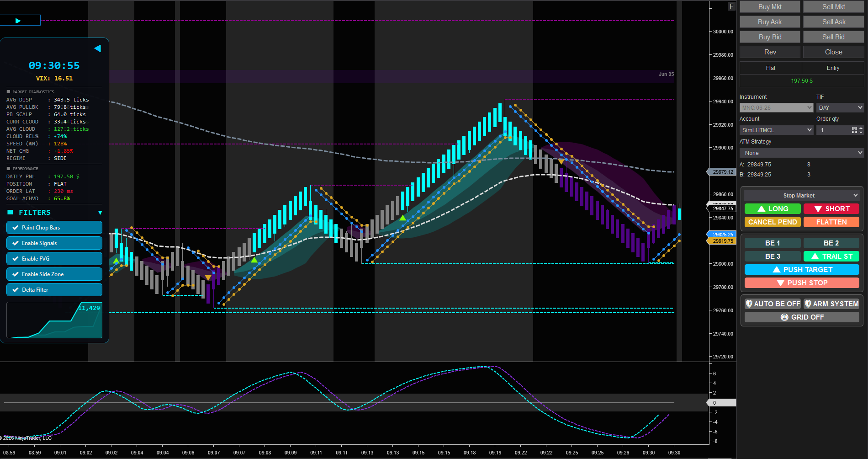This screenshot has height=459, width=868.
Task: Click the Sell Ask button
Action: (x=834, y=22)
